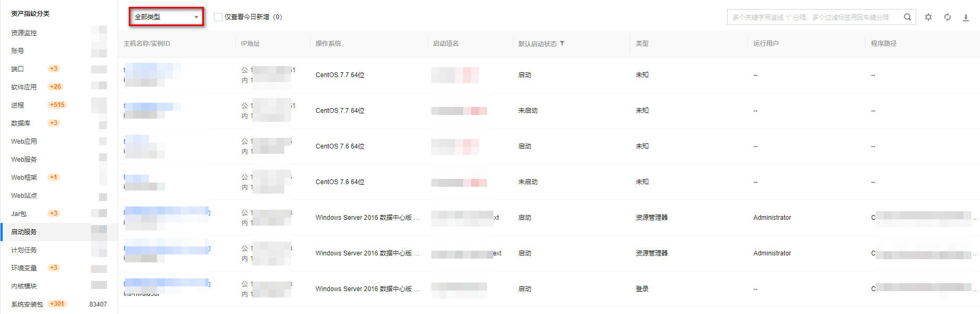Click the refresh list icon
The width and height of the screenshot is (980, 314).
(x=948, y=17)
